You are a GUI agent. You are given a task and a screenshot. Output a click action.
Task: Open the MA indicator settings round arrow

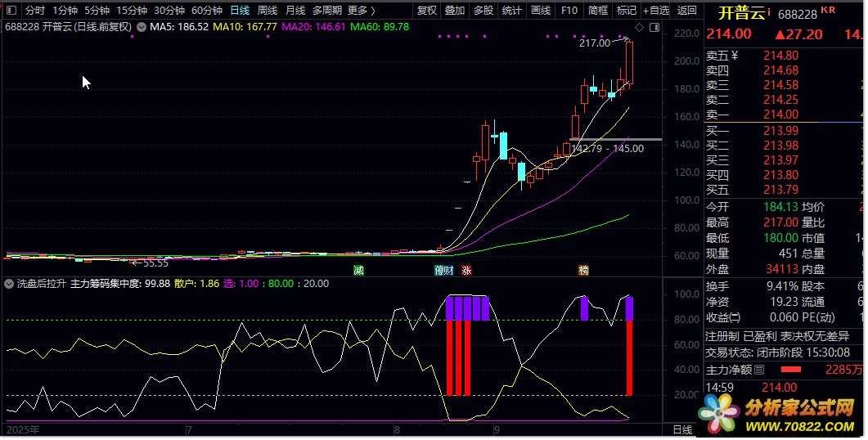pyautogui.click(x=142, y=27)
